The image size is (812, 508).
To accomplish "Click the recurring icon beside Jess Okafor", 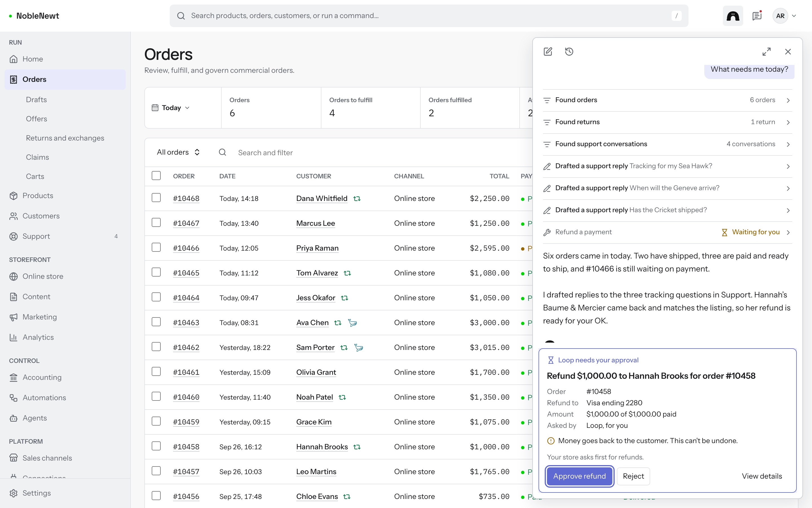I will click(x=345, y=298).
